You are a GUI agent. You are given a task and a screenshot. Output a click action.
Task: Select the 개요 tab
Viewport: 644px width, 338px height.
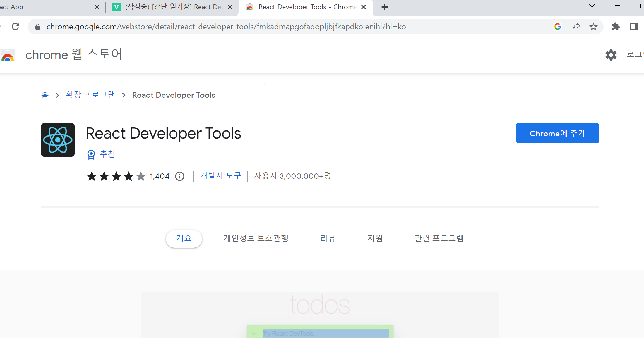(184, 238)
